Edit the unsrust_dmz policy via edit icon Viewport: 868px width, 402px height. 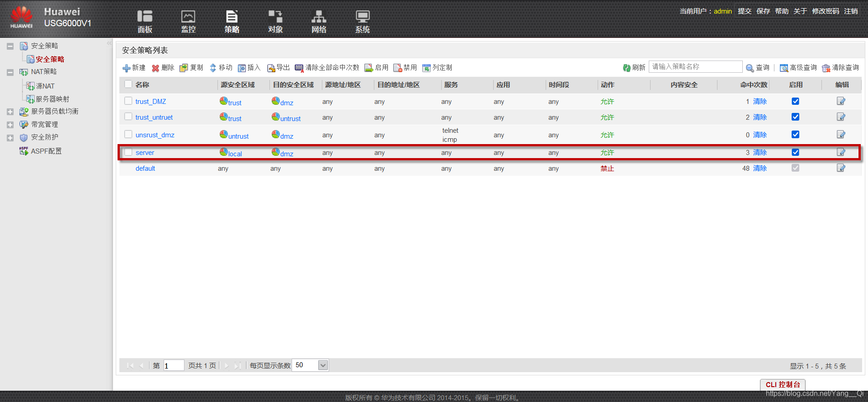click(841, 135)
